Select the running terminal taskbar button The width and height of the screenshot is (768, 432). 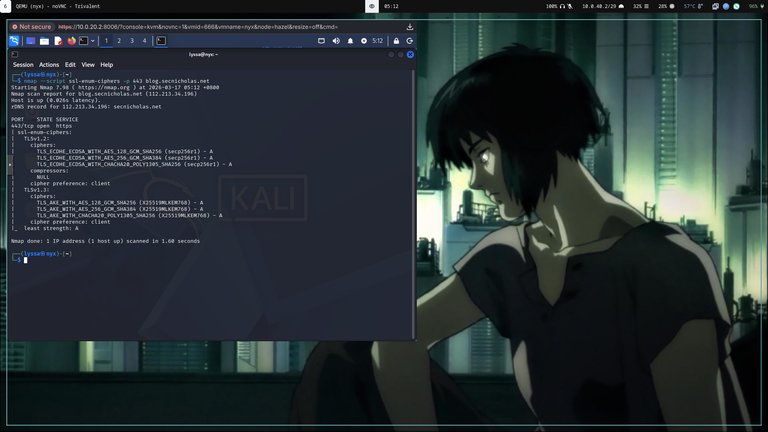click(161, 41)
